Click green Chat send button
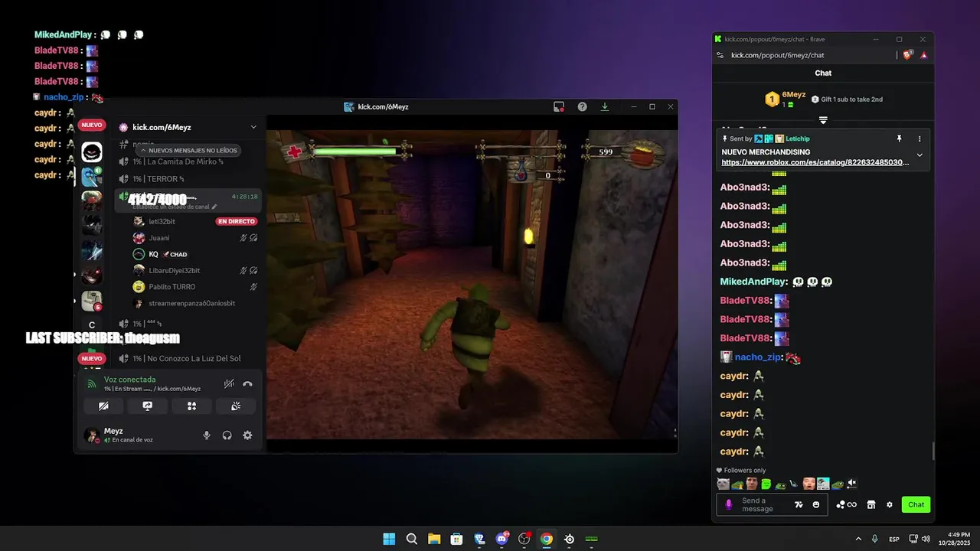Viewport: 980px width, 551px height. pos(916,504)
